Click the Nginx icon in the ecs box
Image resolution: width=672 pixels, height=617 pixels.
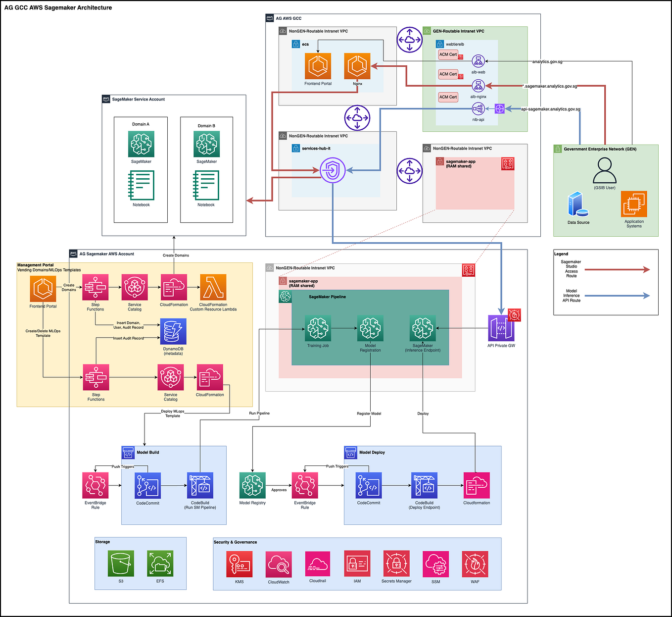[357, 66]
